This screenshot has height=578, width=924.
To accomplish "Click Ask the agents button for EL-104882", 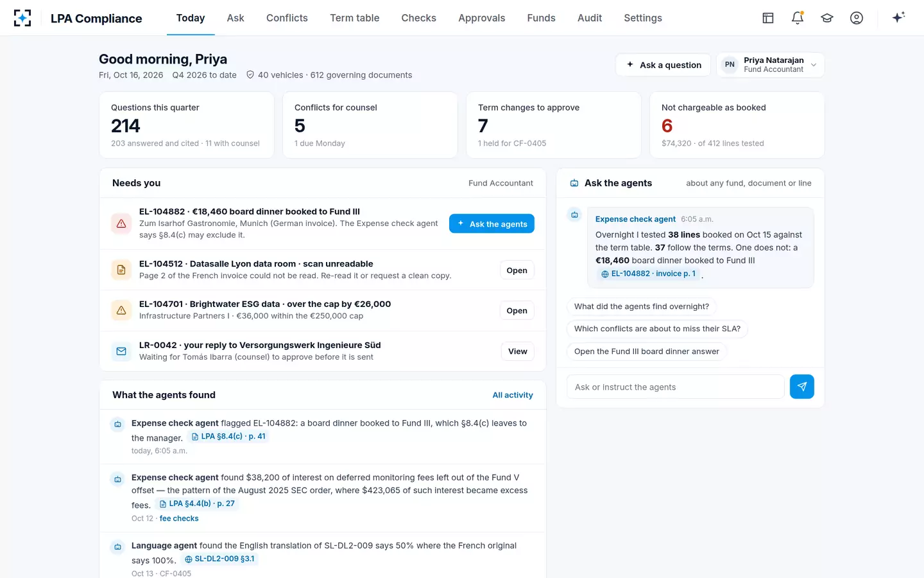I will tap(492, 223).
